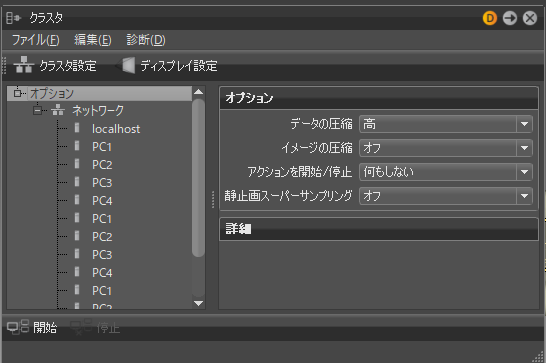Close the クラスタ window
This screenshot has height=363, width=546.
(530, 18)
